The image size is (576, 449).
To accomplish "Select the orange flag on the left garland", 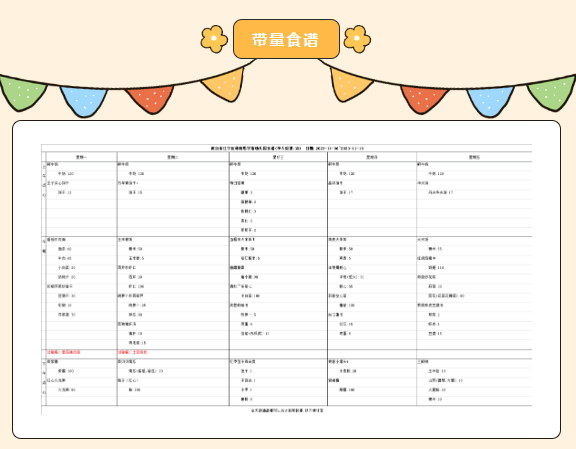I will 224,85.
